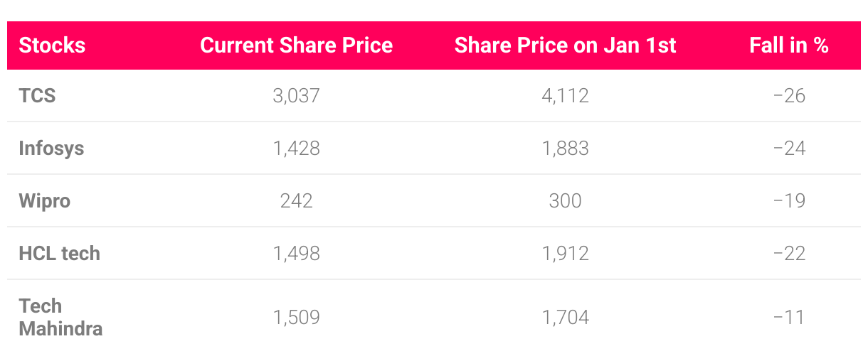The width and height of the screenshot is (868, 361).
Task: Click the Fall in % header
Action: pos(789,45)
